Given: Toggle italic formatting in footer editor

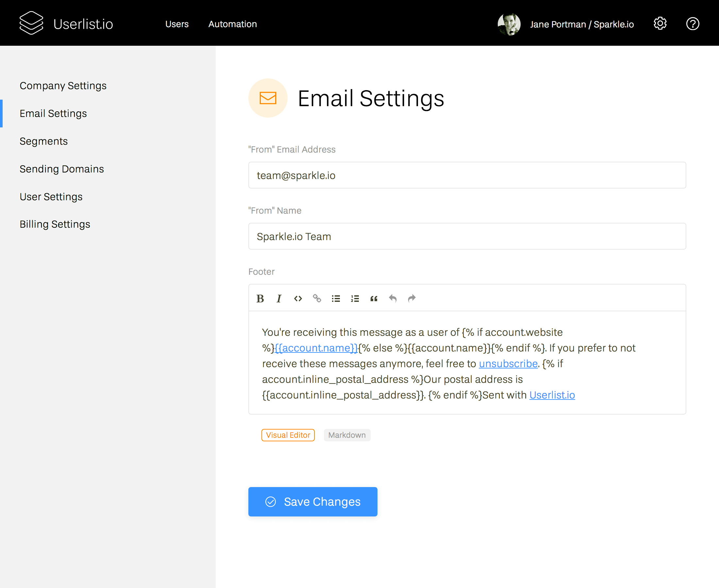Looking at the screenshot, I should 279,298.
